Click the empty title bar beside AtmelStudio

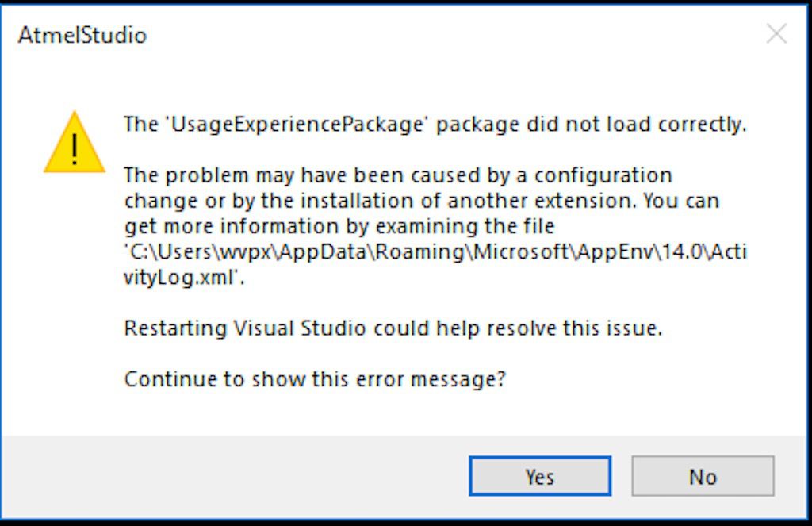pyautogui.click(x=456, y=35)
